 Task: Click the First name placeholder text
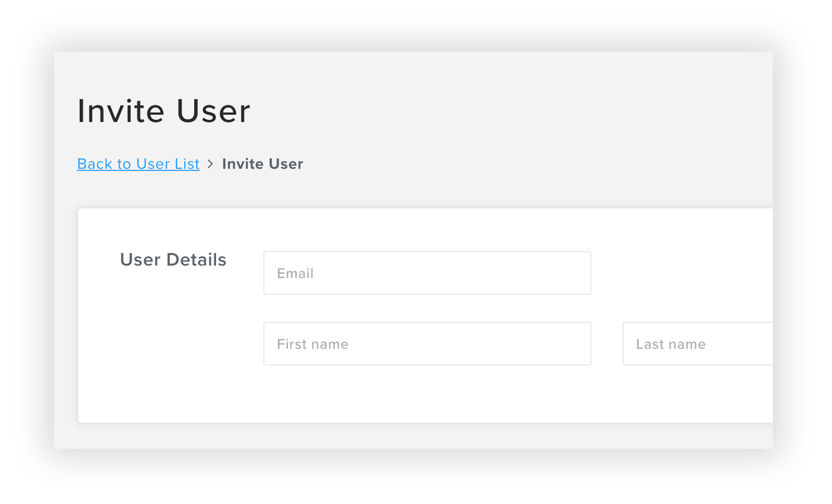pyautogui.click(x=313, y=345)
